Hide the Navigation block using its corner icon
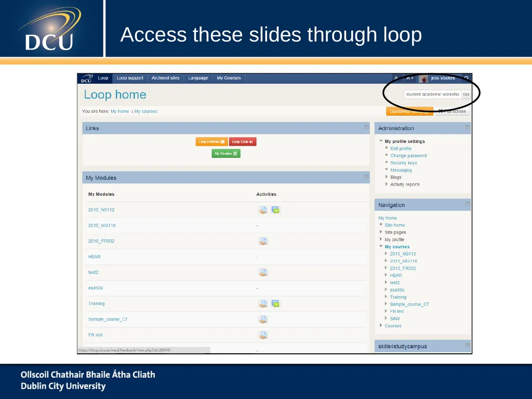Screen dimensions: 532x399 [467, 204]
